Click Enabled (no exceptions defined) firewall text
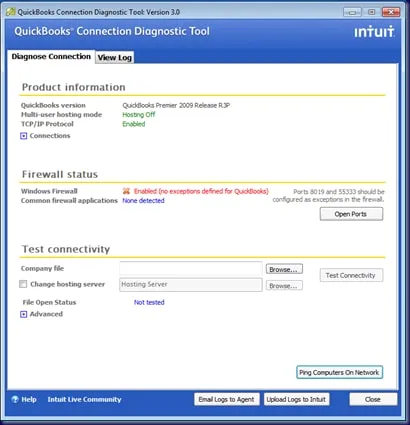Viewport: 410px width, 425px height. pyautogui.click(x=201, y=191)
